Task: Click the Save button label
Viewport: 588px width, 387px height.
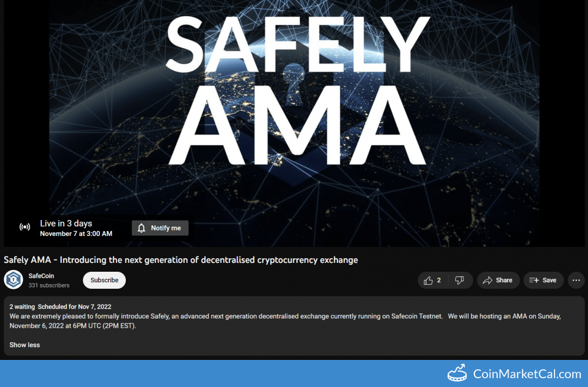Action: tap(549, 280)
